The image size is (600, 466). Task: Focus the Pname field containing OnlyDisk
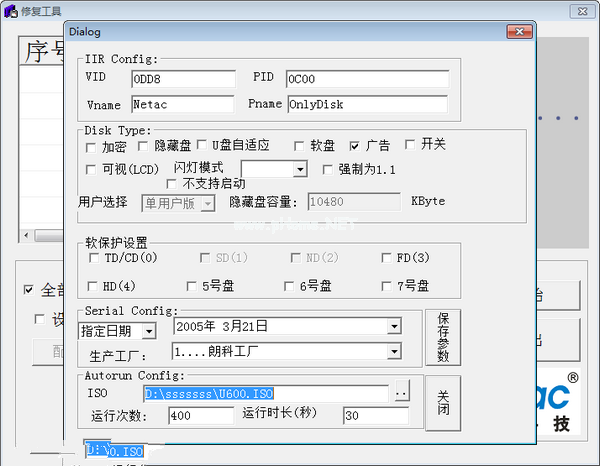(366, 104)
